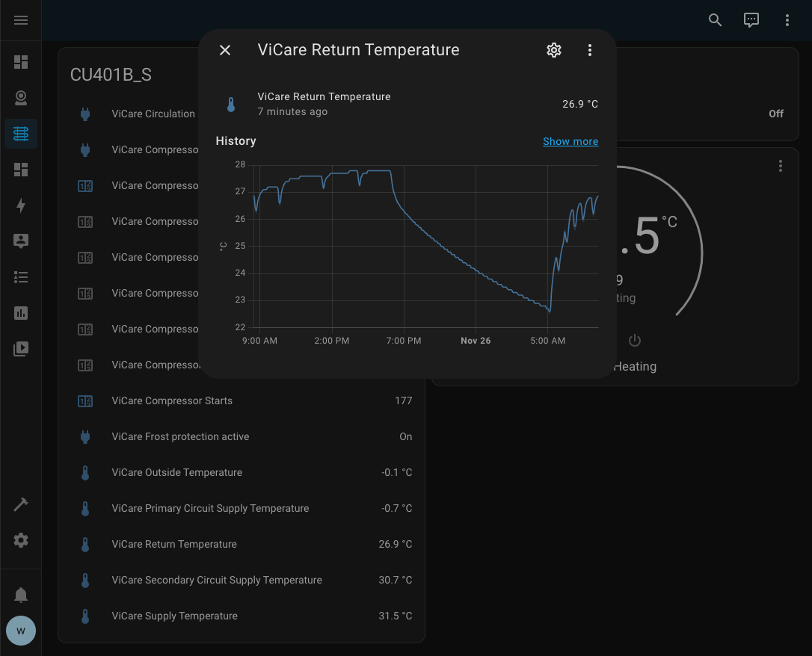Open the dialog three-dot options menu

590,50
